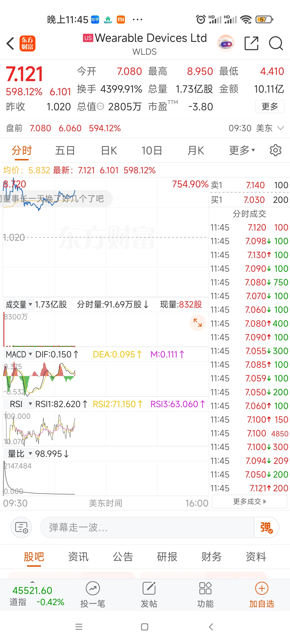Tap the US market badge
The image size is (290, 644).
[x=88, y=38]
